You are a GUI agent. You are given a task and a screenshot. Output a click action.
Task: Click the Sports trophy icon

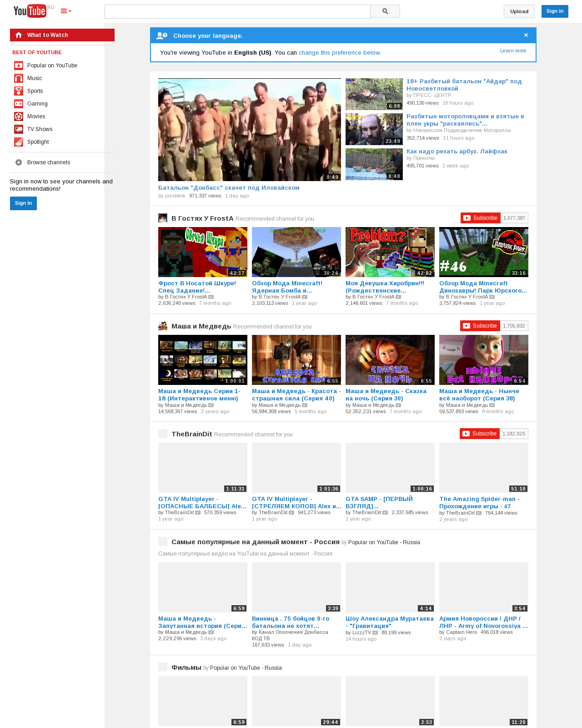19,91
